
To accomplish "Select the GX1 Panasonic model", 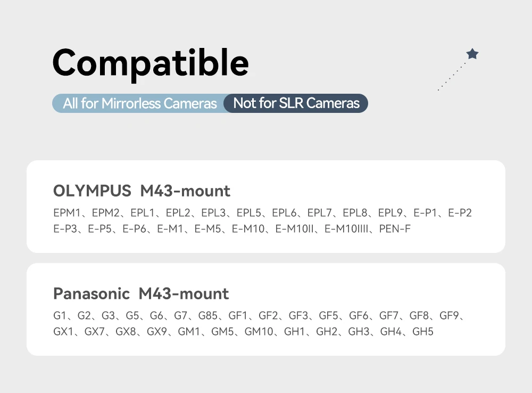I will [x=64, y=332].
